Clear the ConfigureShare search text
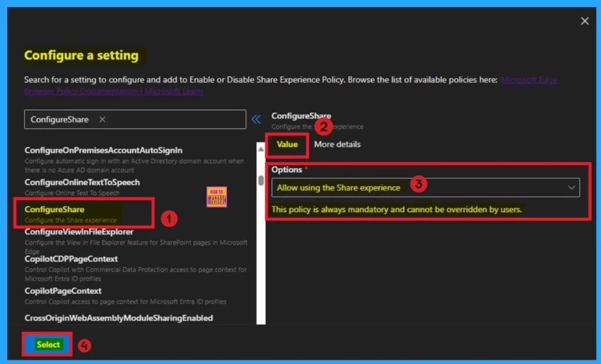Image resolution: width=601 pixels, height=364 pixels. click(x=102, y=120)
